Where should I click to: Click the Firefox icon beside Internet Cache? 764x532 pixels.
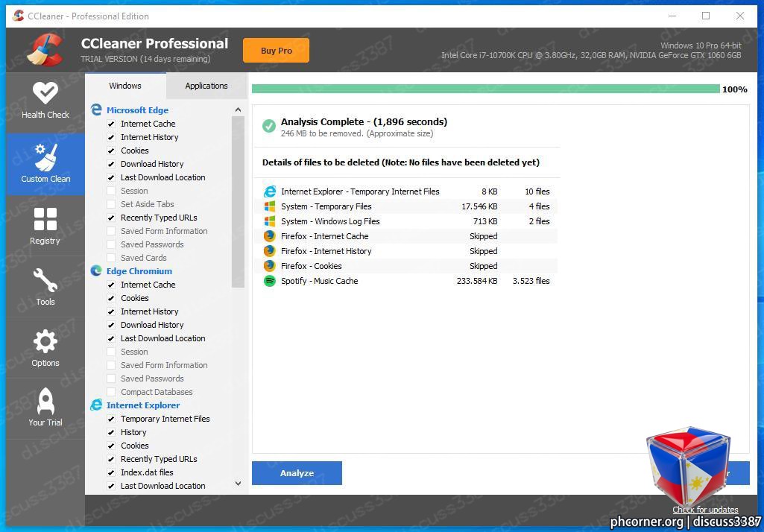(269, 236)
